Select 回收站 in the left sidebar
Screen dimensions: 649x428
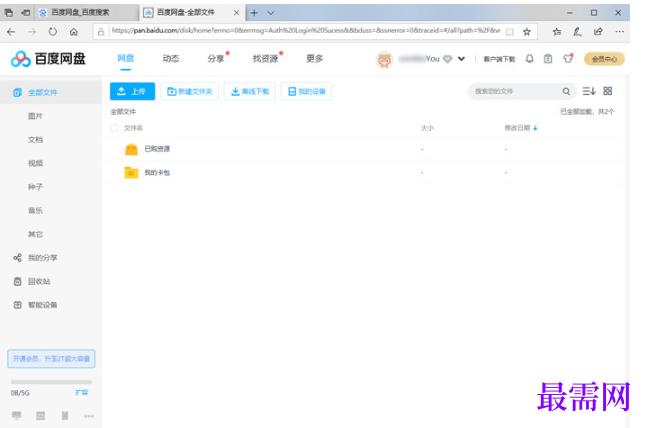38,281
